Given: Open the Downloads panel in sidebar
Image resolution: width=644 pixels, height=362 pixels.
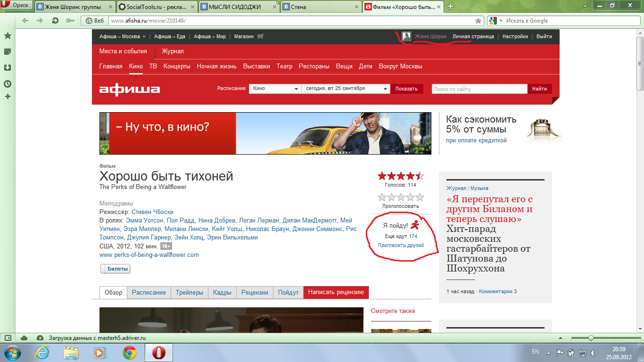Looking at the screenshot, I should (x=8, y=68).
